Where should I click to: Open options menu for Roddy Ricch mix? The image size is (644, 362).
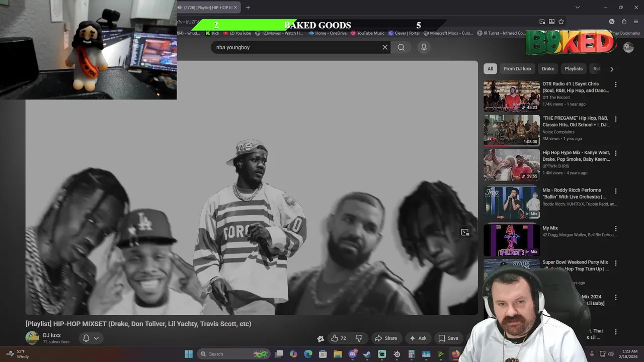pos(615,191)
